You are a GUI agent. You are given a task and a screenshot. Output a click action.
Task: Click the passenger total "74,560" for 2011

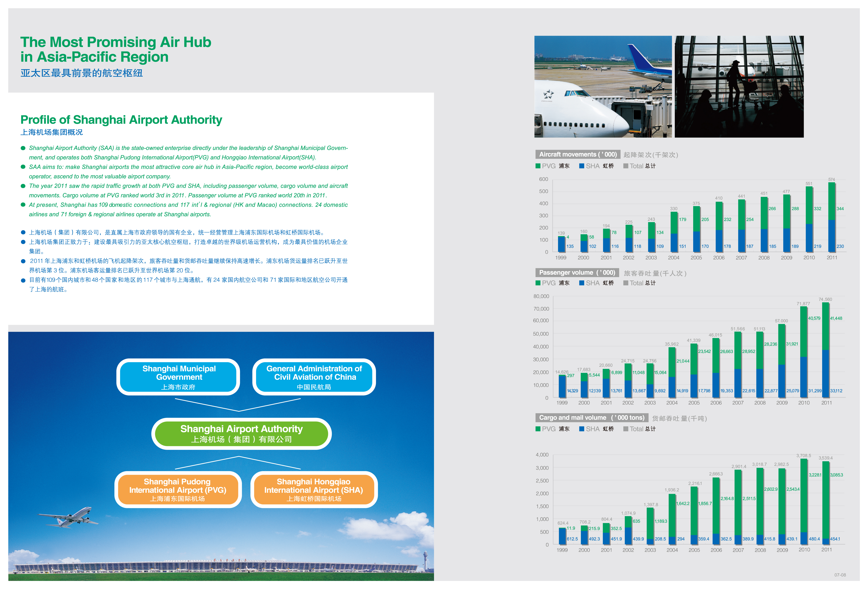click(x=825, y=300)
